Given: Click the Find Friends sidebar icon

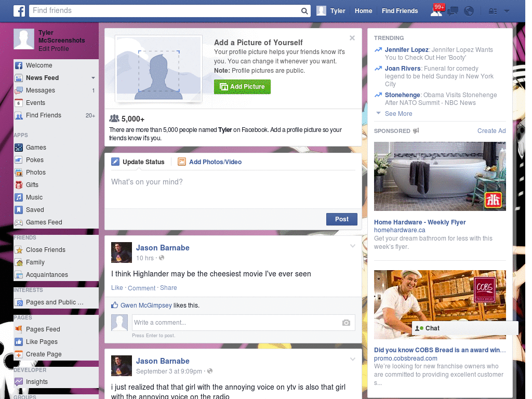Looking at the screenshot, I should [x=19, y=116].
